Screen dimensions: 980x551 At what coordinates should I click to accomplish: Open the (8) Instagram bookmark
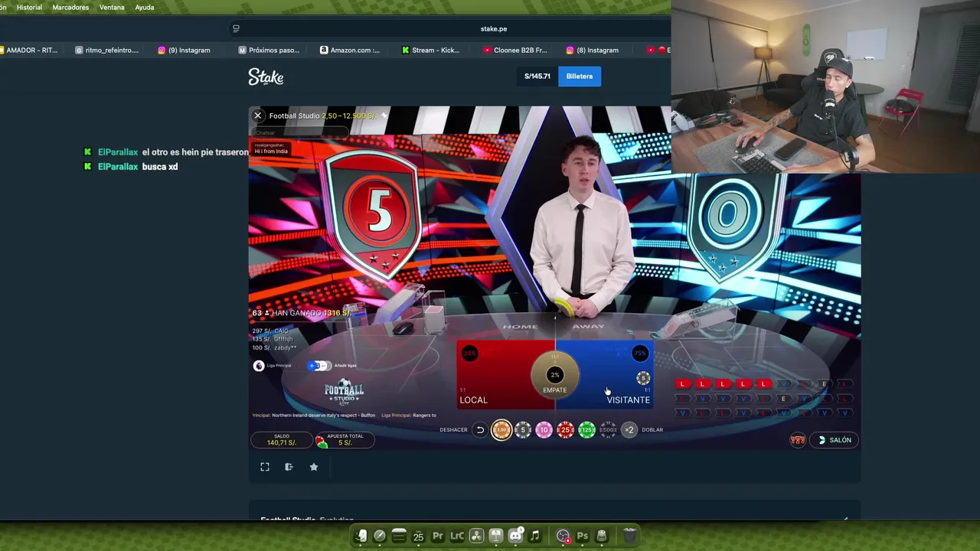(593, 50)
